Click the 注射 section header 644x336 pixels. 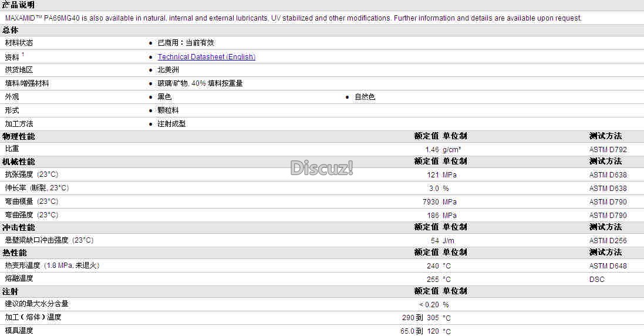(10, 291)
